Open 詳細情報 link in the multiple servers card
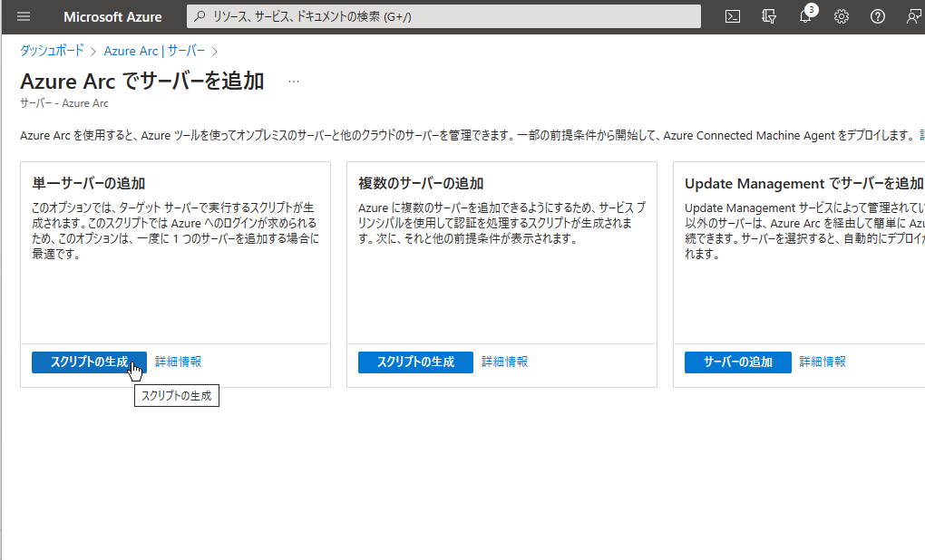Screen dimensions: 925x560 [x=505, y=362]
